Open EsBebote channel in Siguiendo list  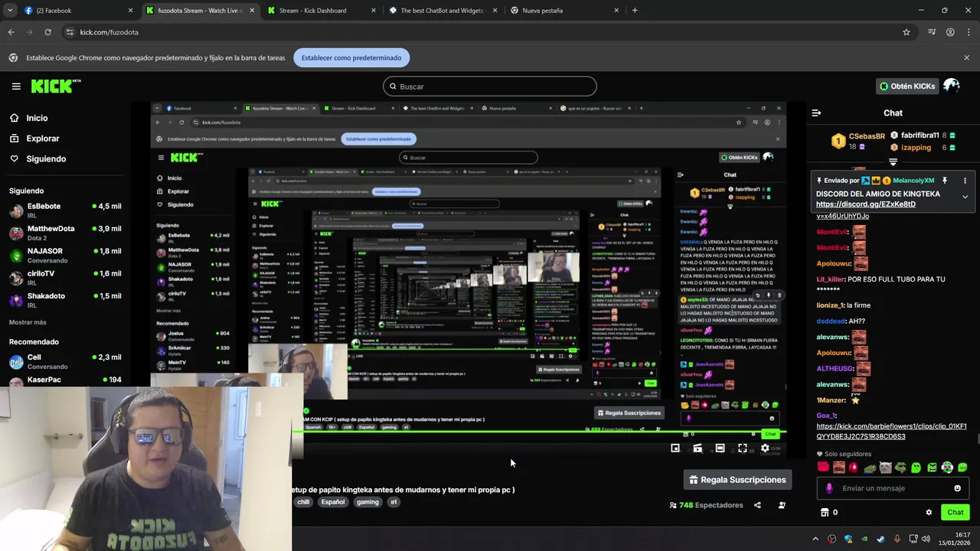tap(65, 210)
